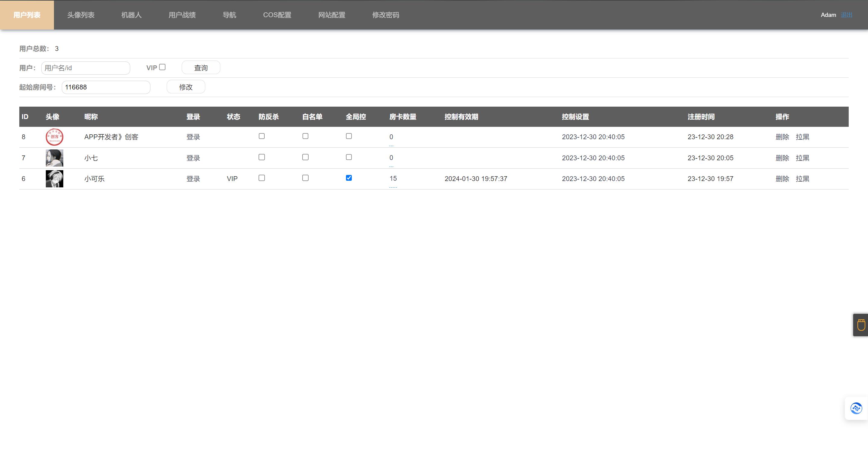The height and width of the screenshot is (466, 868).
Task: Click 小可乐's avatar thumbnail
Action: coord(54,179)
